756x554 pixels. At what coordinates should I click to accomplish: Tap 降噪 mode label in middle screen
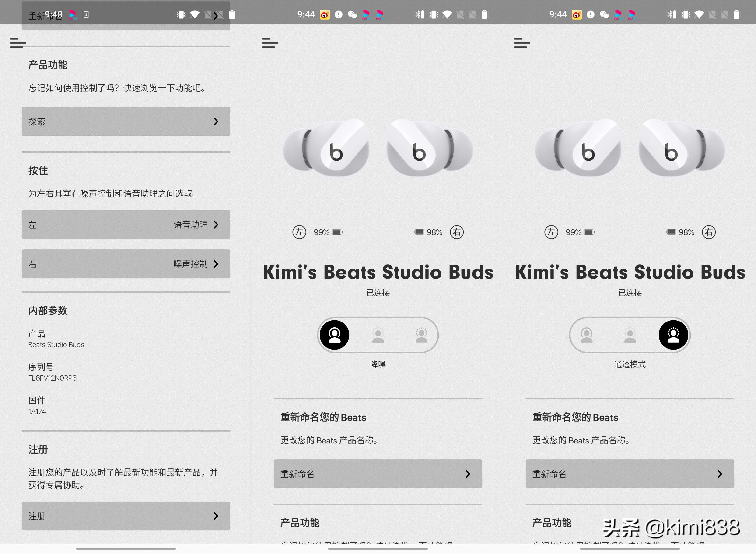(378, 364)
